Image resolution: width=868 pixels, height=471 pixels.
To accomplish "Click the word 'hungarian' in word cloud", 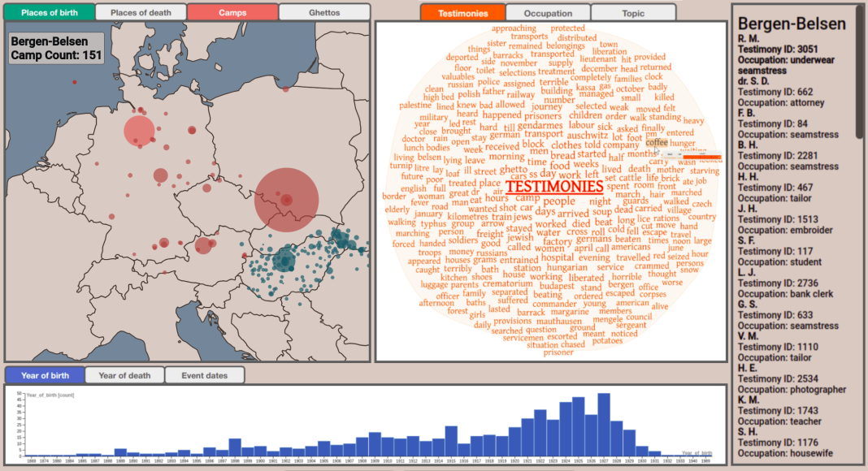I will (x=566, y=267).
